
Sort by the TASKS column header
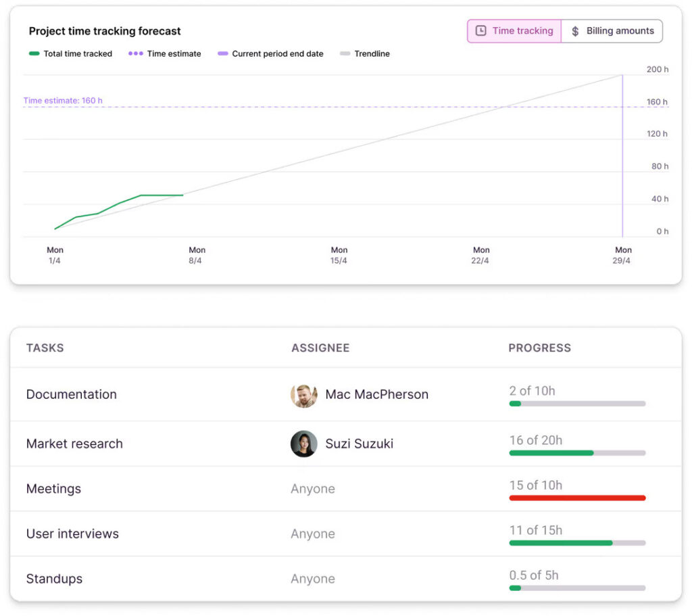tap(45, 348)
